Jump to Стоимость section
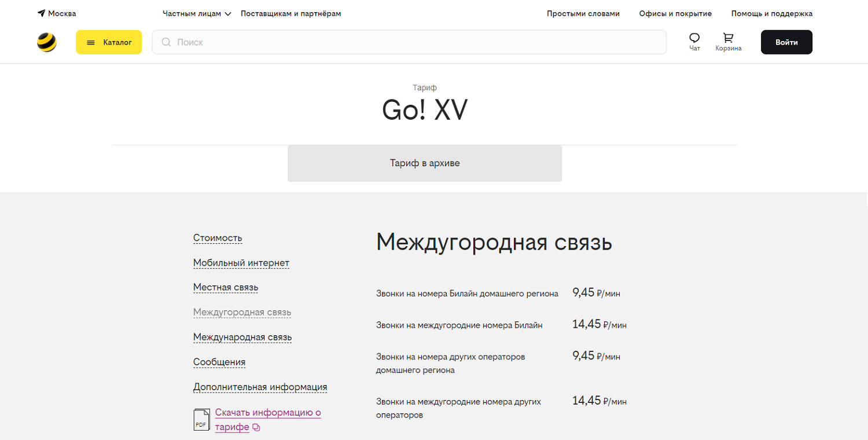Viewport: 868px width, 440px height. pyautogui.click(x=218, y=238)
